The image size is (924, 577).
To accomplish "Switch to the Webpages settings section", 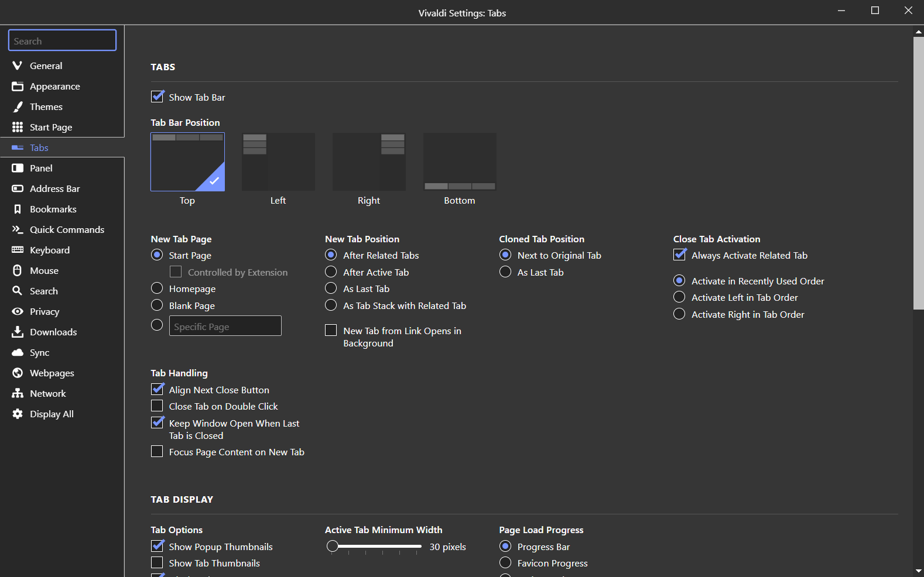I will pos(62,373).
